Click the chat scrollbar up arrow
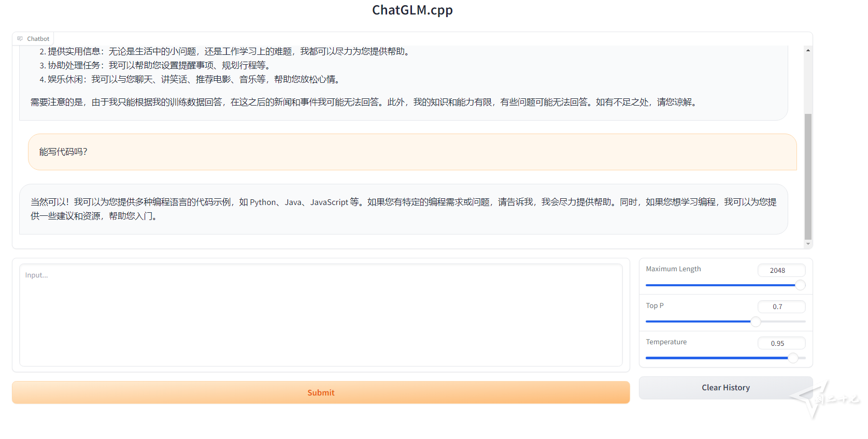Image resolution: width=868 pixels, height=439 pixels. pos(808,50)
